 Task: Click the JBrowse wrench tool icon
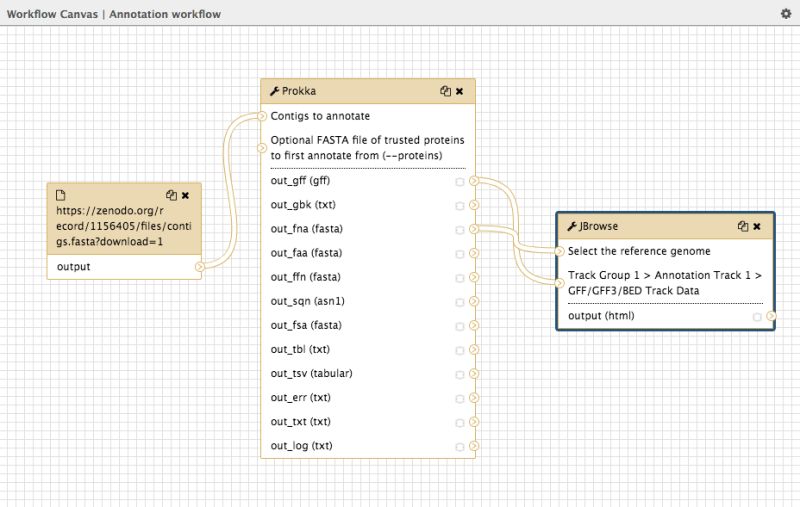[x=572, y=226]
